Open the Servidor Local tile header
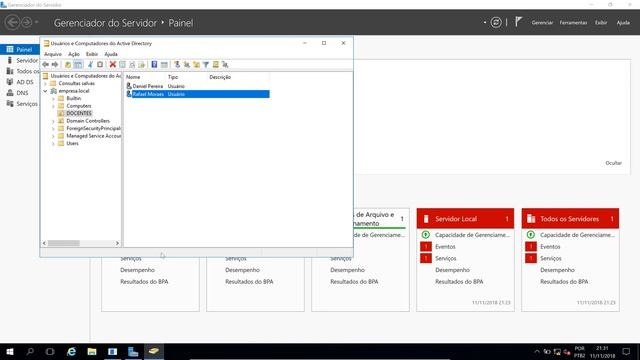 [x=465, y=219]
